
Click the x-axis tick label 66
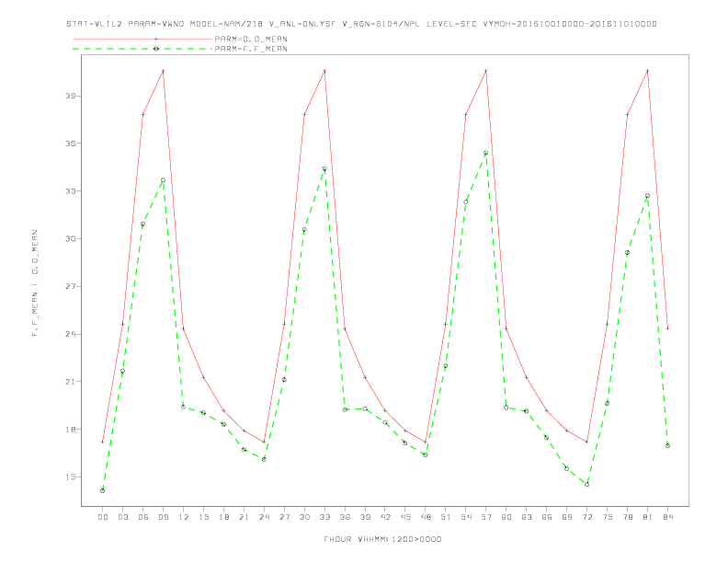coord(547,517)
